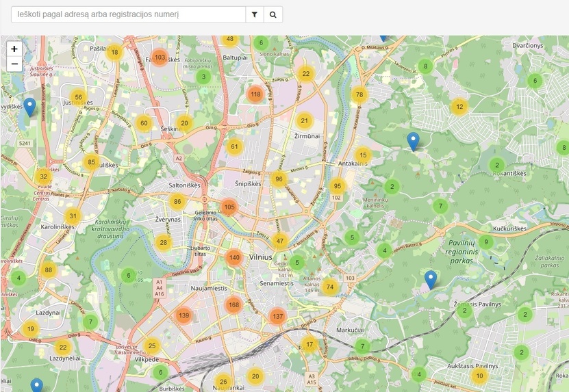Expand the 105 cluster near Žvėrynas
569x392 pixels.
point(229,207)
